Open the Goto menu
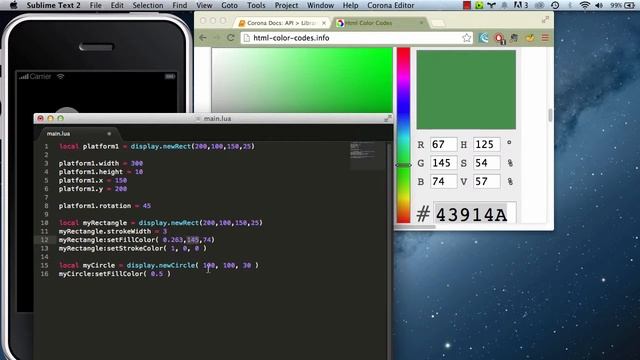640x360 pixels. pos(229,5)
